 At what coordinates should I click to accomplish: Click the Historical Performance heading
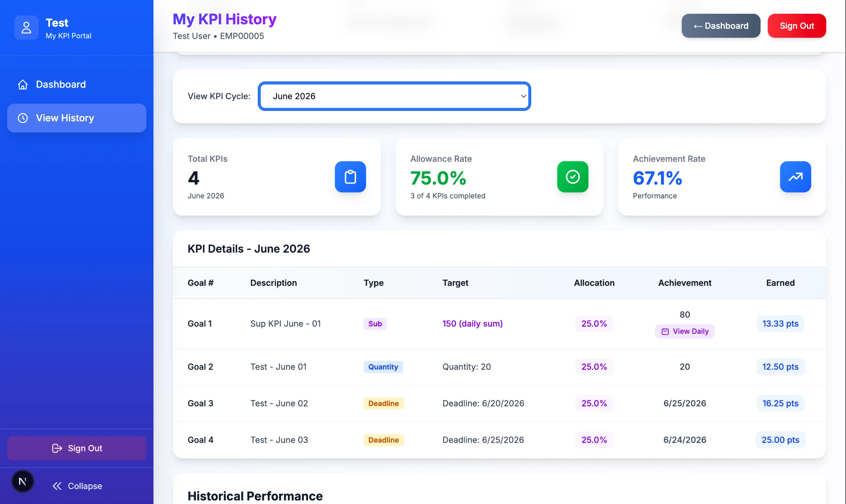coord(255,496)
